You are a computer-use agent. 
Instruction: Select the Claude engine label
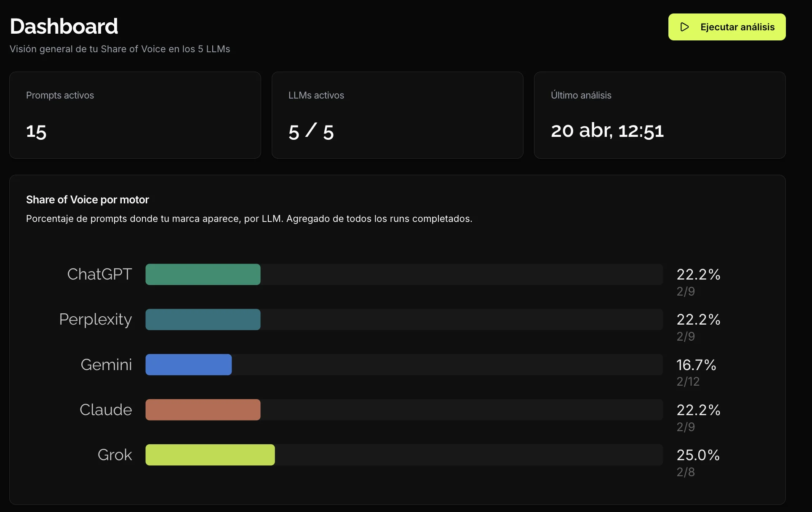pyautogui.click(x=106, y=410)
